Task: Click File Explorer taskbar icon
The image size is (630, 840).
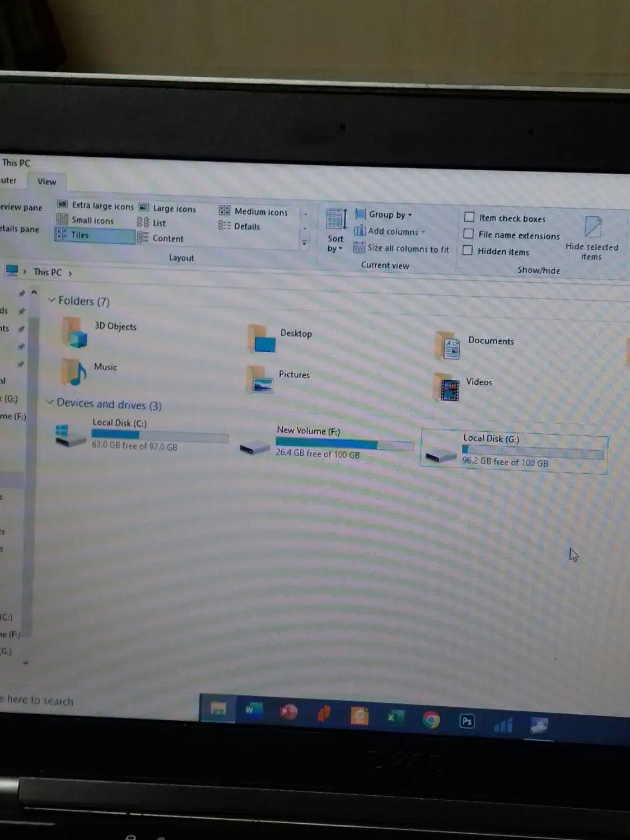Action: [x=218, y=708]
